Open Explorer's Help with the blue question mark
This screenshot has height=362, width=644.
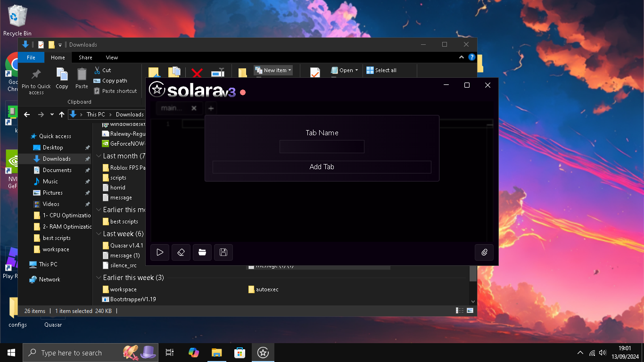pyautogui.click(x=471, y=58)
